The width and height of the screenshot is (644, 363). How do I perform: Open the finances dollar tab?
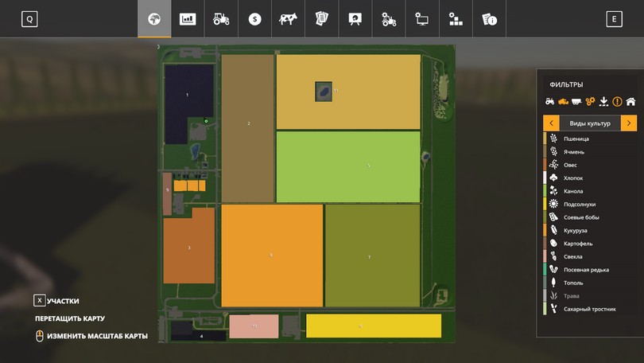[x=254, y=20]
